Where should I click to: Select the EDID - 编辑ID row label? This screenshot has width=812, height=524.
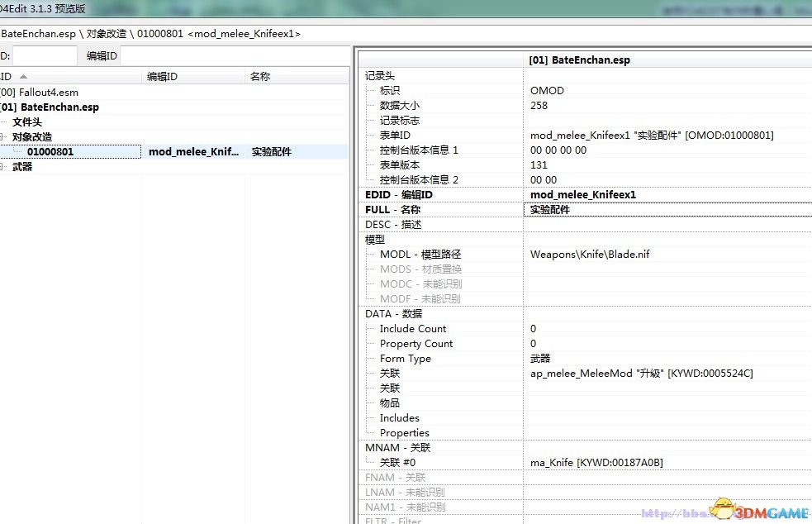click(x=399, y=195)
